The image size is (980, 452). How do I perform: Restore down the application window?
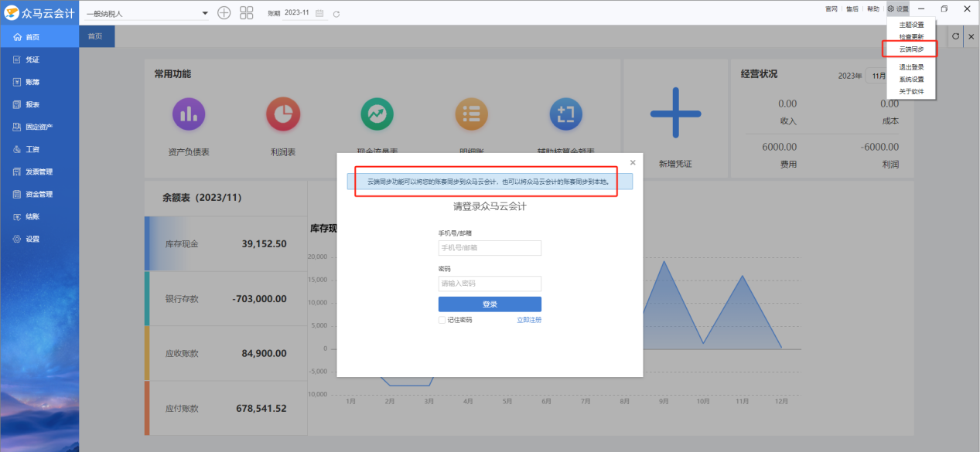[x=944, y=8]
